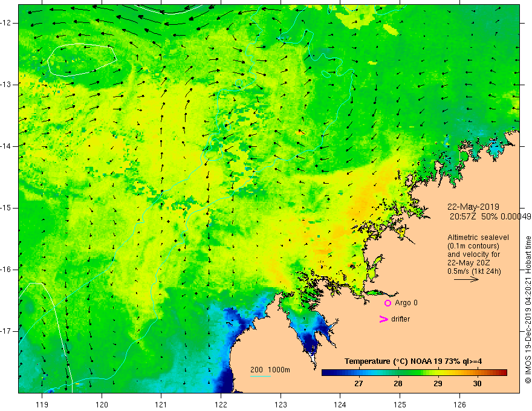Click longitude label 125 on bottom axis

click(400, 404)
